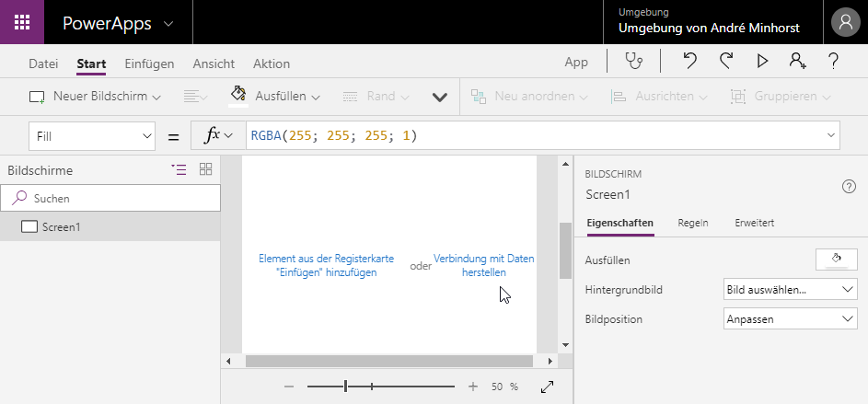Image resolution: width=868 pixels, height=404 pixels.
Task: Click in the Suchen search field
Action: click(x=110, y=198)
